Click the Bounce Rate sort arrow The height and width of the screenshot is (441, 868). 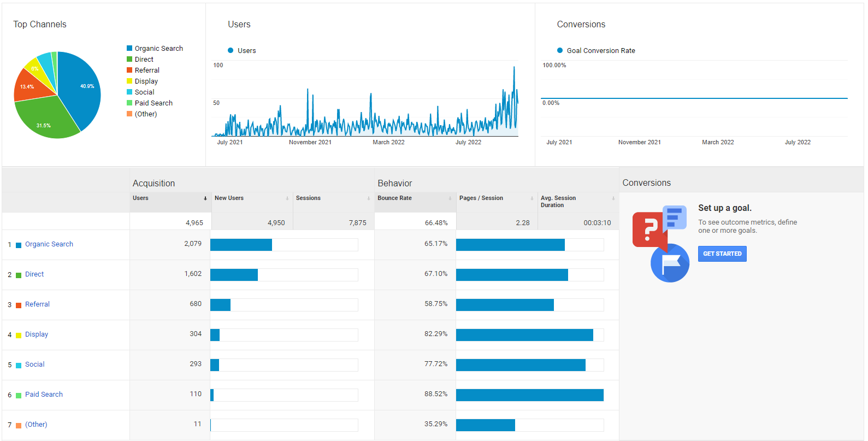450,198
